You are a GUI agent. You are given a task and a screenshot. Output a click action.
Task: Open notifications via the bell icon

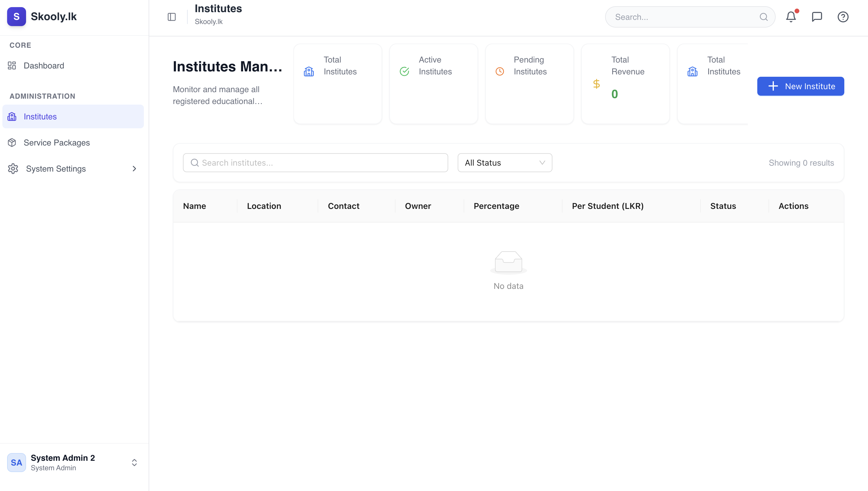(x=791, y=17)
